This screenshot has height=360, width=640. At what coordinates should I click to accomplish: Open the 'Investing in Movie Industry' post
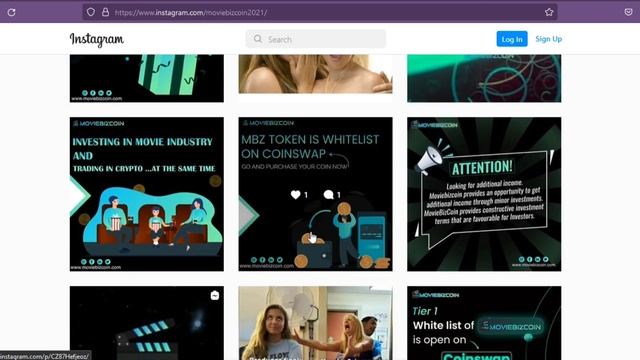147,194
